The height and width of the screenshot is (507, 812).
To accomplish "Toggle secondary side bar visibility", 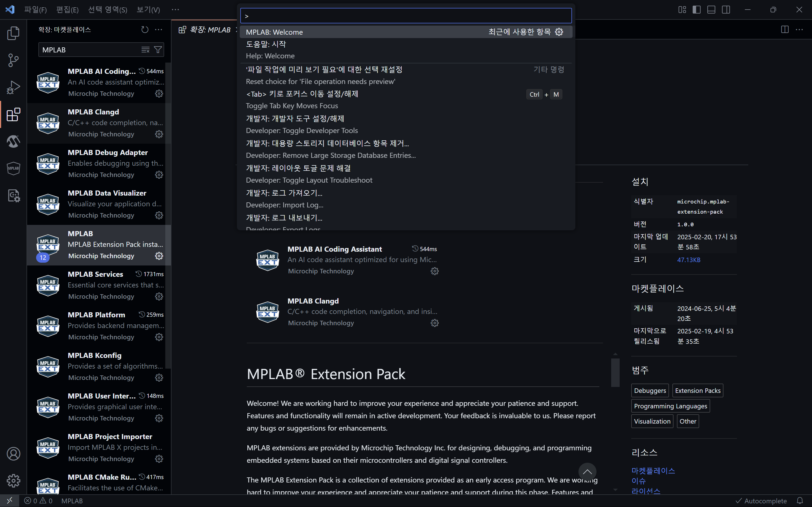I will tap(726, 10).
